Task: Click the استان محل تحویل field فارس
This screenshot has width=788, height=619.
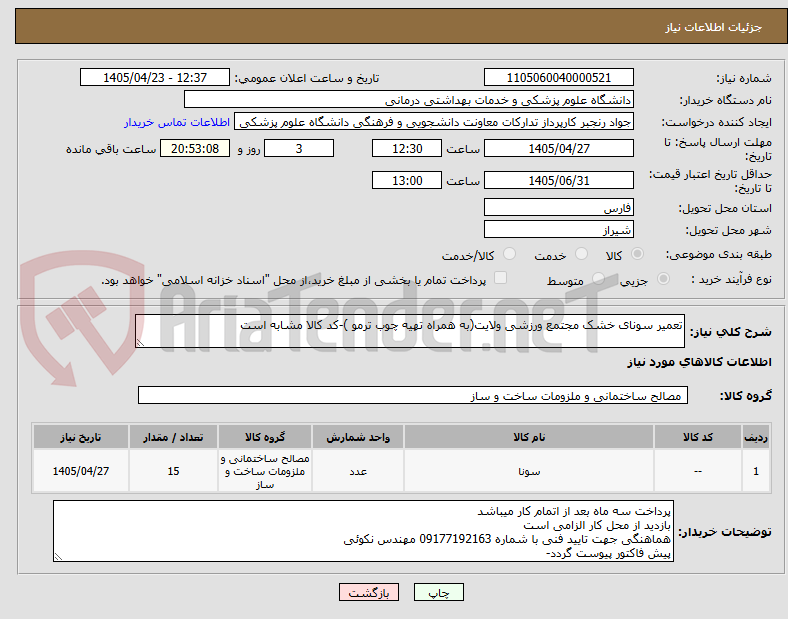Action: pyautogui.click(x=558, y=207)
